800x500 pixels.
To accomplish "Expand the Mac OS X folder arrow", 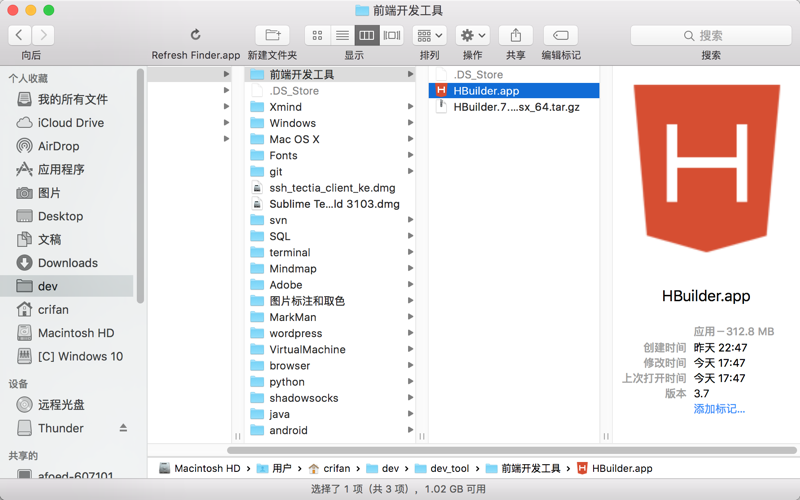I will 410,139.
